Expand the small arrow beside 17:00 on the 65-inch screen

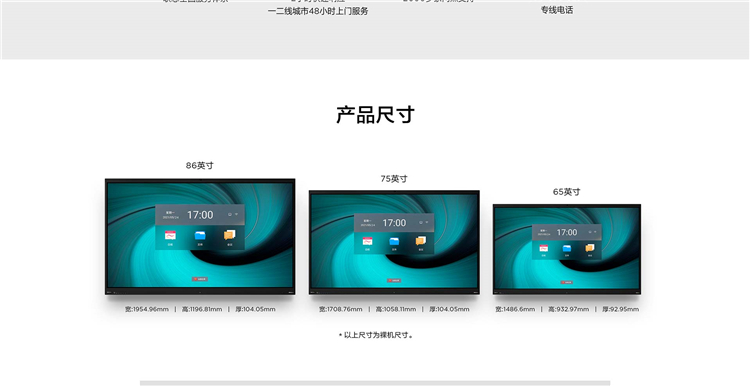(595, 232)
